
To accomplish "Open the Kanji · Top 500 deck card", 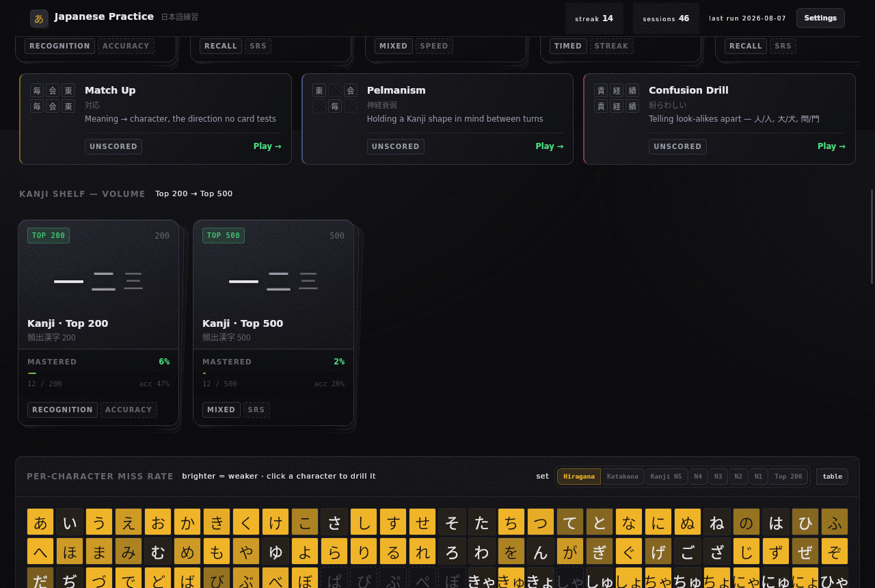I will click(x=273, y=323).
